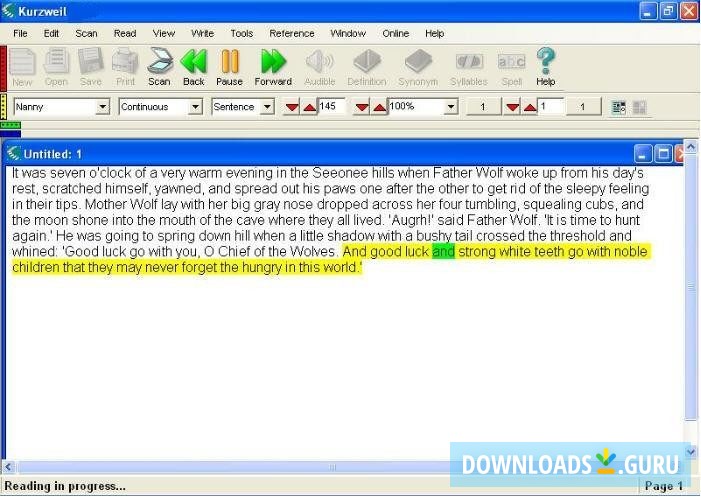Click the horizontal scrollbar left arrow
The height and width of the screenshot is (497, 701).
[8, 468]
